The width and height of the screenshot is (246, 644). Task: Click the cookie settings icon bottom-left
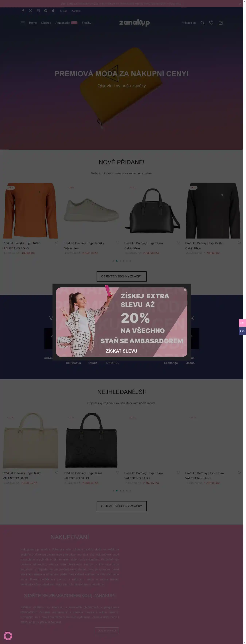pyautogui.click(x=8, y=636)
